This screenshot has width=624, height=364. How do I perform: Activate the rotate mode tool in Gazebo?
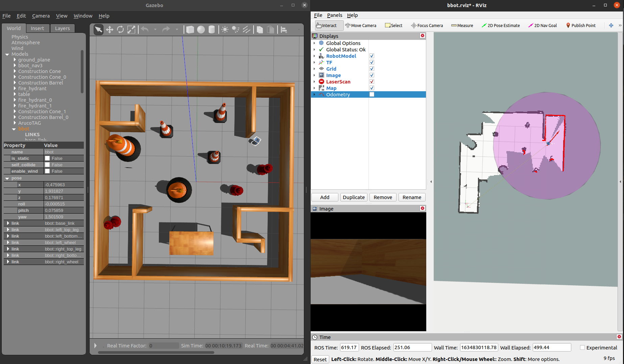(120, 30)
